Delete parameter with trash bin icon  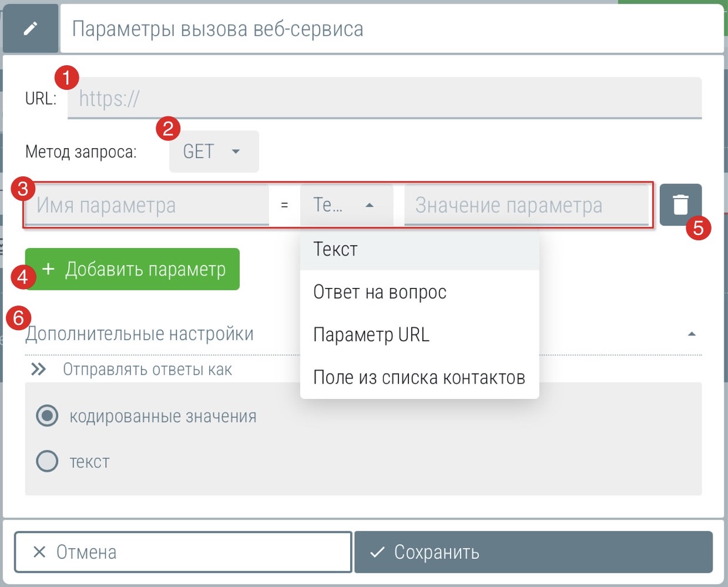680,204
